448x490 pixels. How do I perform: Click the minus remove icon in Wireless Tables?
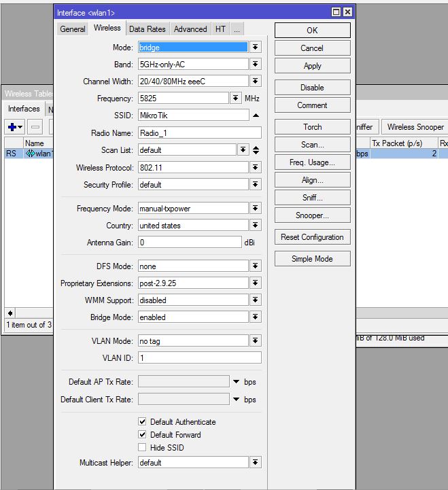35,127
